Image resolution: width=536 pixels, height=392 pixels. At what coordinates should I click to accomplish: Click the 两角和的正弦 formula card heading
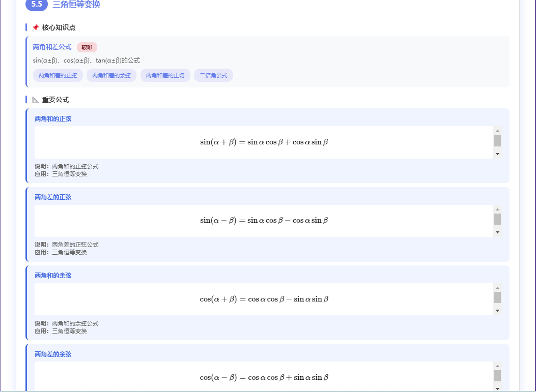coord(53,119)
